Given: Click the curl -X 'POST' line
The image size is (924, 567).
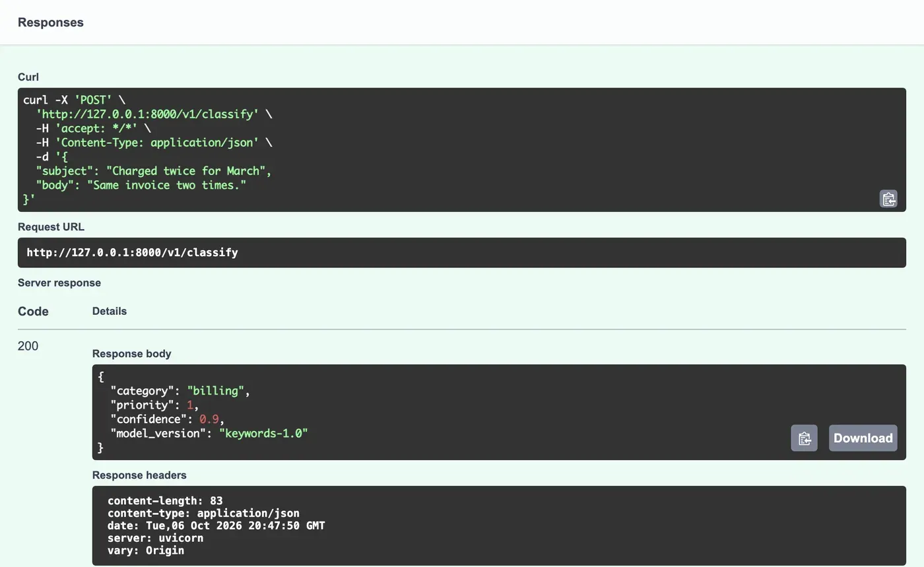Looking at the screenshot, I should tap(74, 100).
